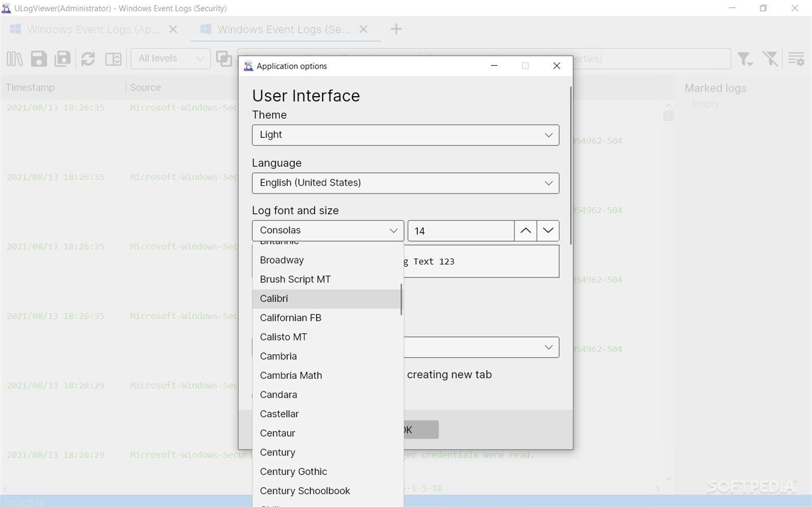
Task: Click the Source column header
Action: [145, 88]
